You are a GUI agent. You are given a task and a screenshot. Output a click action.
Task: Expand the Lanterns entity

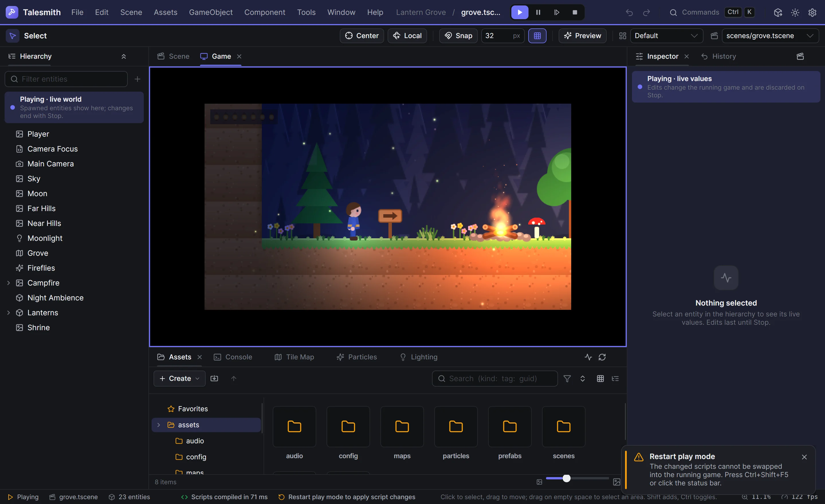point(9,313)
